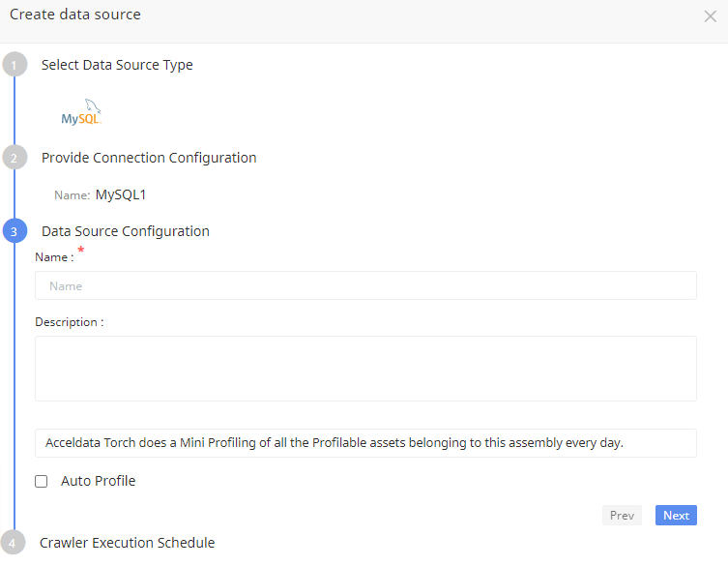Select step 2 circle indicator

(15, 158)
